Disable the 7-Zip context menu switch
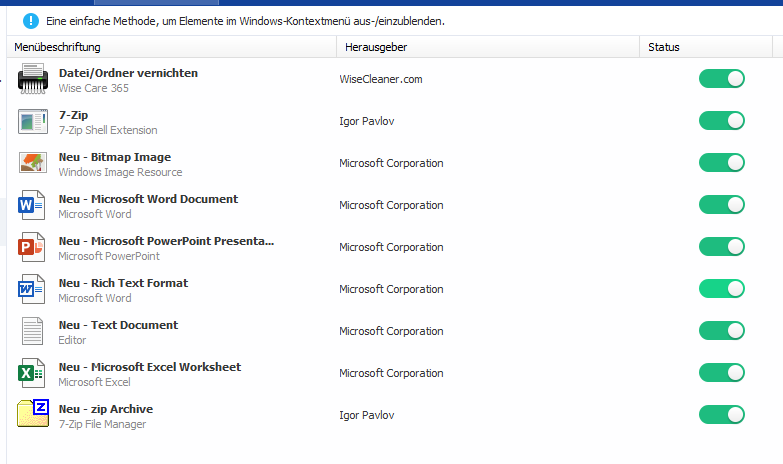The height and width of the screenshot is (464, 783). 722,121
